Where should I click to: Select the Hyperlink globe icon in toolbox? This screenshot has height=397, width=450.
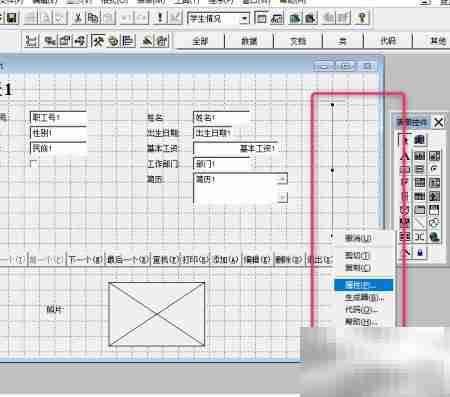tap(434, 237)
